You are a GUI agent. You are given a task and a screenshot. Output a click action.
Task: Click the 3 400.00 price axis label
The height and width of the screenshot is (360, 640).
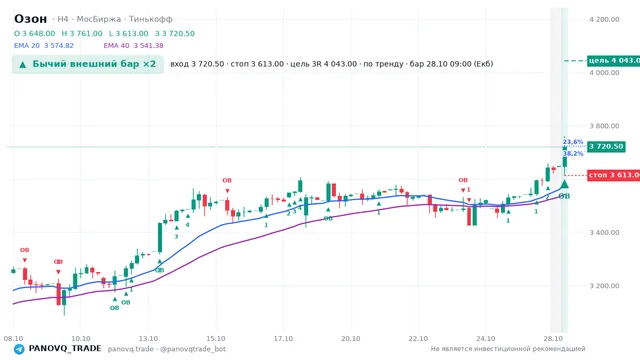point(604,232)
